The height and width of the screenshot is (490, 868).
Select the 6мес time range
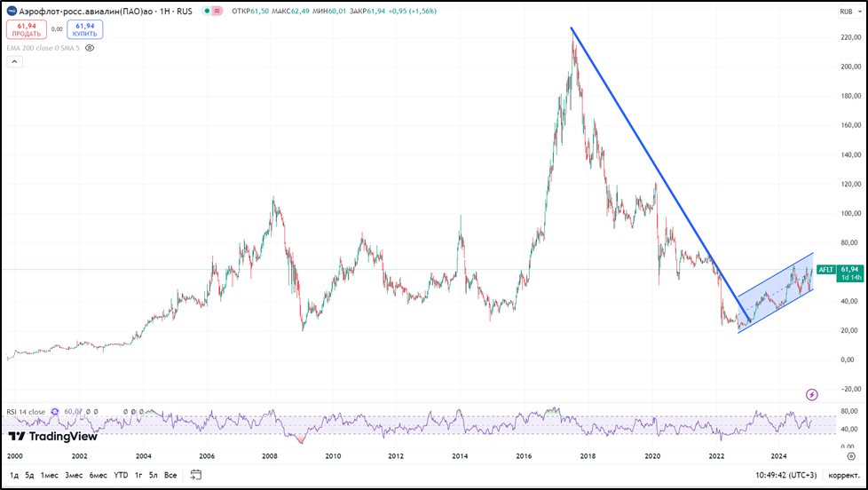tap(98, 475)
